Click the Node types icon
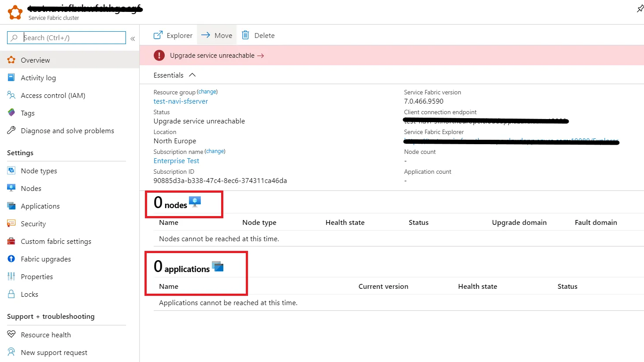 pyautogui.click(x=11, y=171)
